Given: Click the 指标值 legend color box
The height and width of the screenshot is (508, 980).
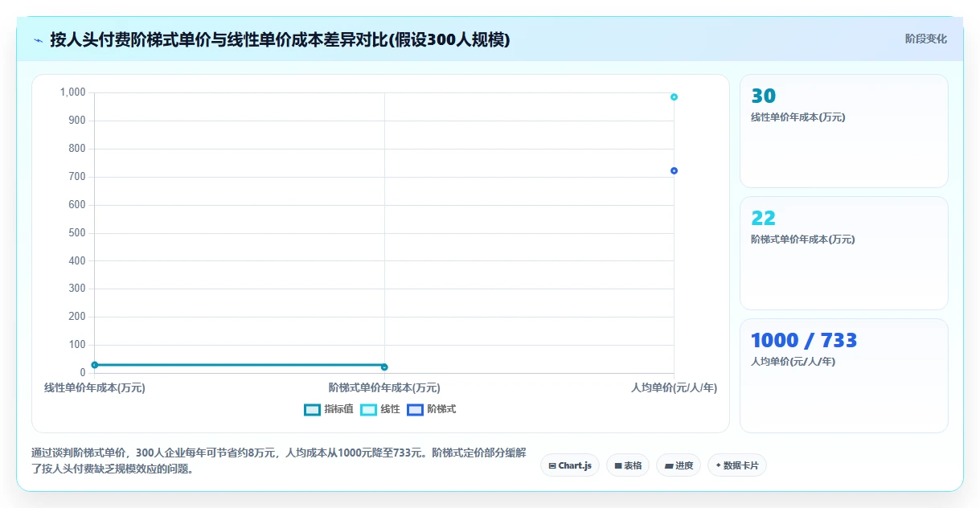Looking at the screenshot, I should (x=312, y=410).
